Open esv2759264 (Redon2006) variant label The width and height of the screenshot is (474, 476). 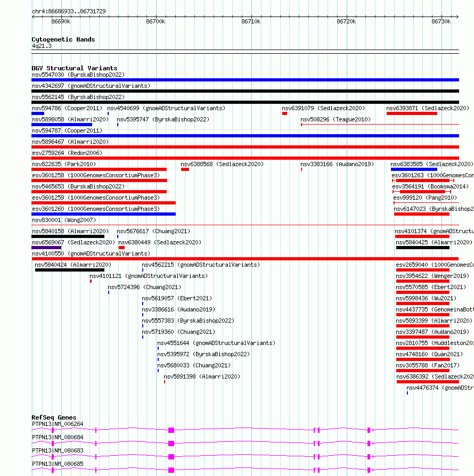67,153
